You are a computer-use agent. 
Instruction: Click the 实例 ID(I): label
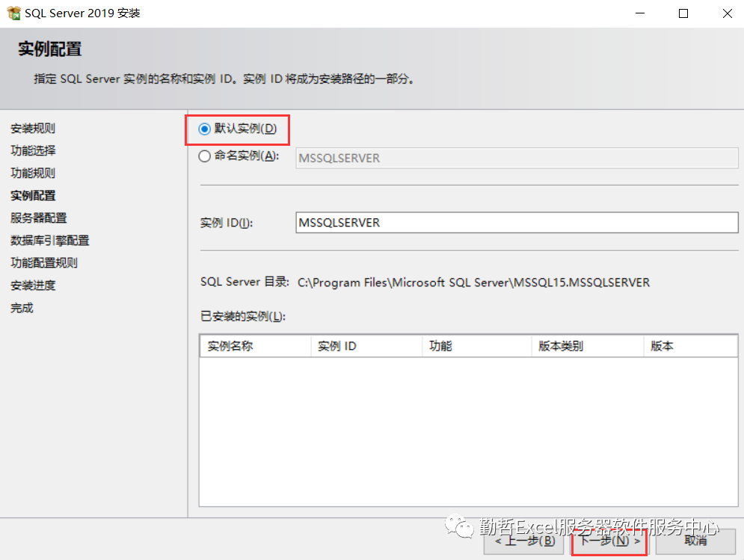point(227,223)
